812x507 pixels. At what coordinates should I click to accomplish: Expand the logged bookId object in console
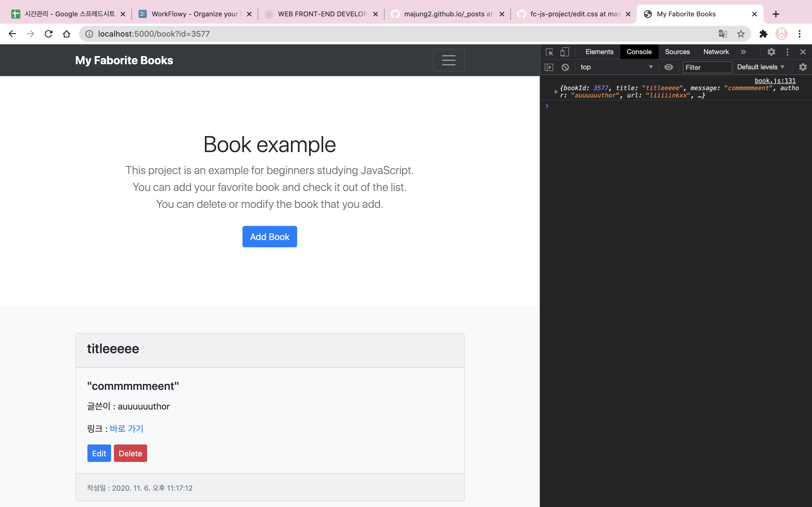click(556, 92)
